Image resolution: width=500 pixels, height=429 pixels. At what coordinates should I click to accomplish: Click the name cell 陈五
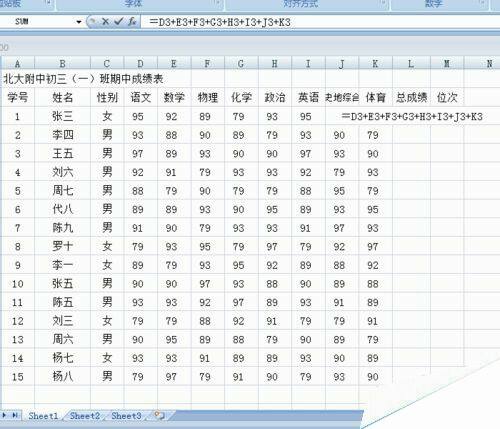pyautogui.click(x=62, y=302)
